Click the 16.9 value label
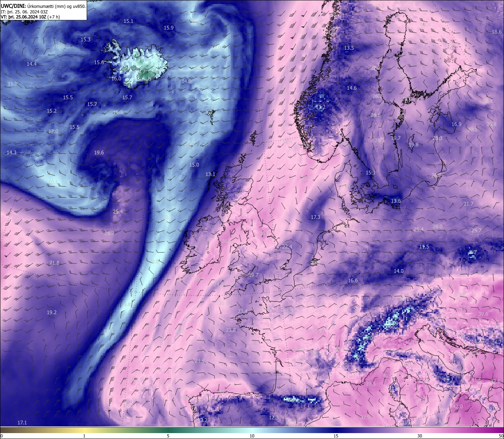 click(456, 124)
